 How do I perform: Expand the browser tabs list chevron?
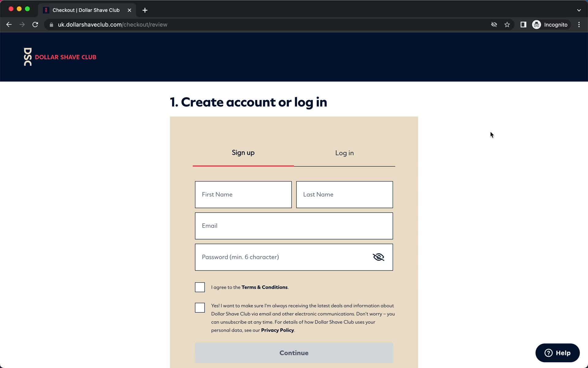(579, 10)
